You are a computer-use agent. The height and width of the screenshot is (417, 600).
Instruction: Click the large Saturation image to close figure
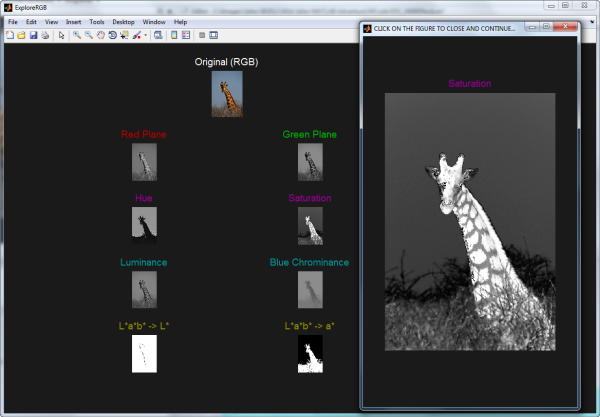469,221
